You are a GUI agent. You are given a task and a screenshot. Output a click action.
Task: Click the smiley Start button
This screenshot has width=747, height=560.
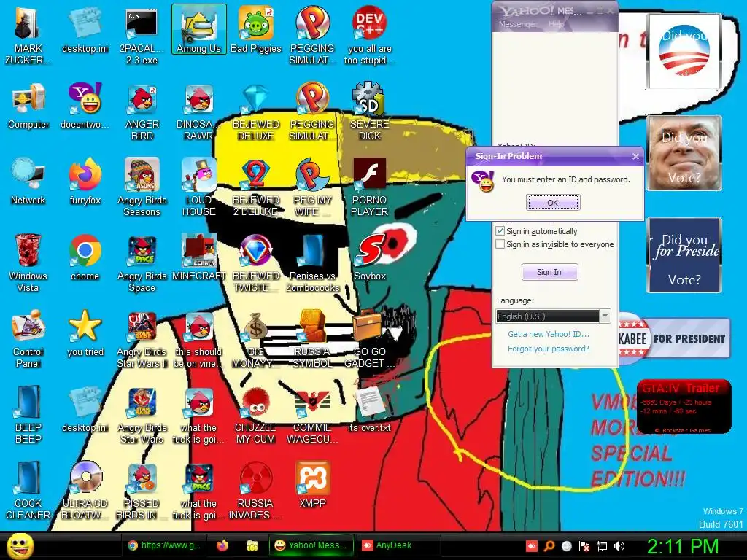click(x=20, y=545)
